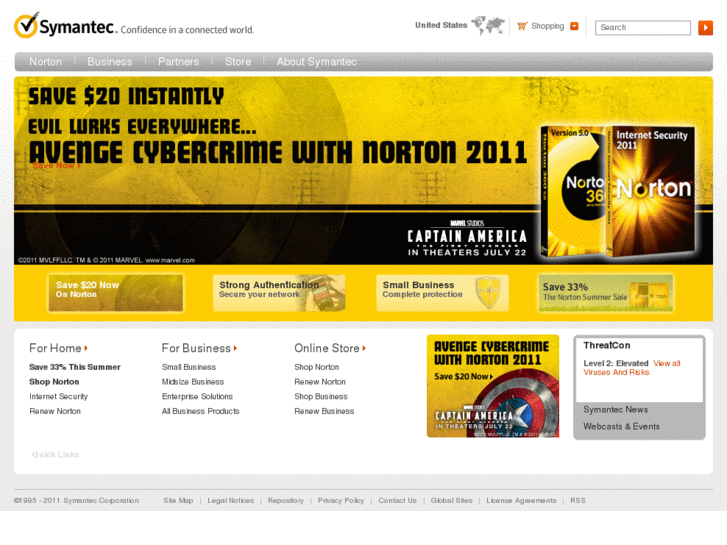Click the Symantec logo
This screenshot has width=727, height=545.
66,27
